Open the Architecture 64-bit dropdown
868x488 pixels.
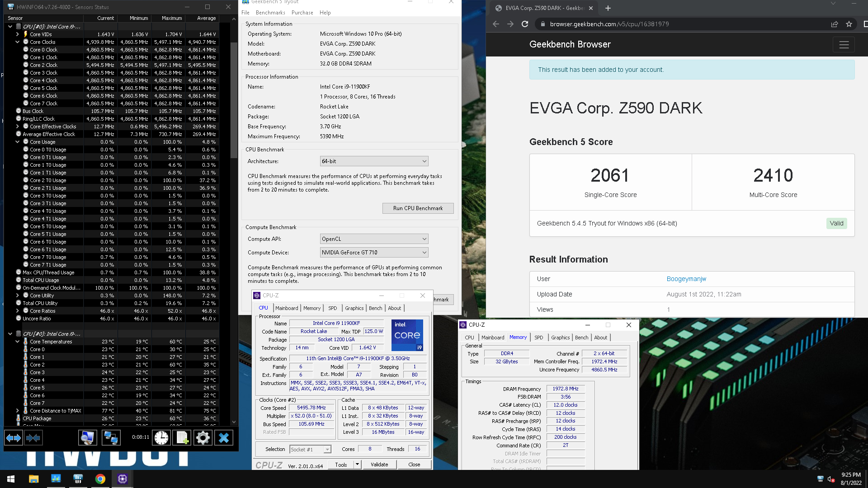pos(374,161)
